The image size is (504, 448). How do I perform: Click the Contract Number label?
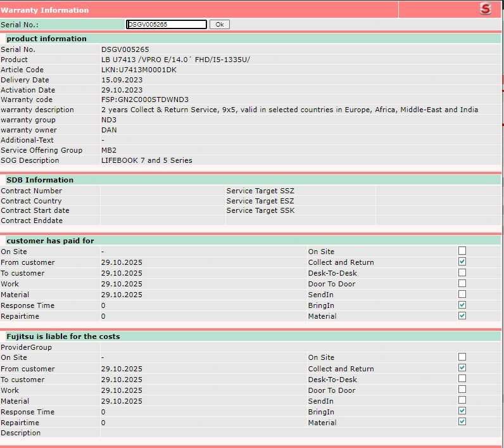pos(31,191)
